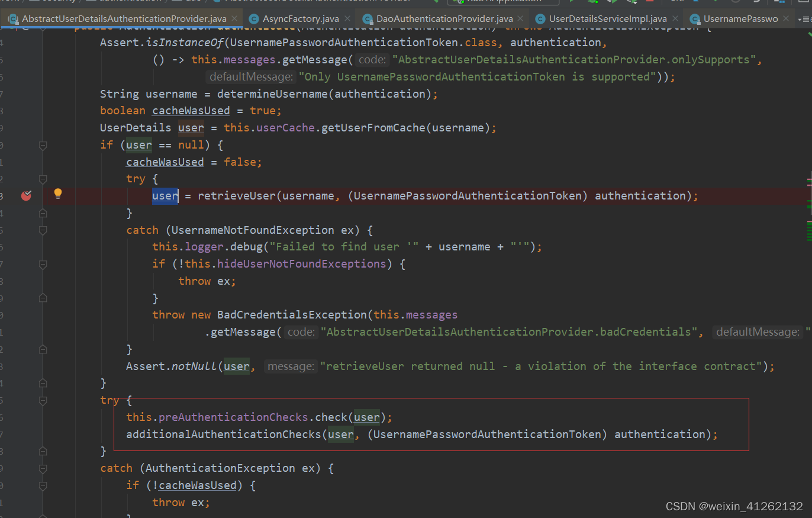812x518 pixels.
Task: Click 'UserDetails' type in user declaration
Action: tap(136, 128)
